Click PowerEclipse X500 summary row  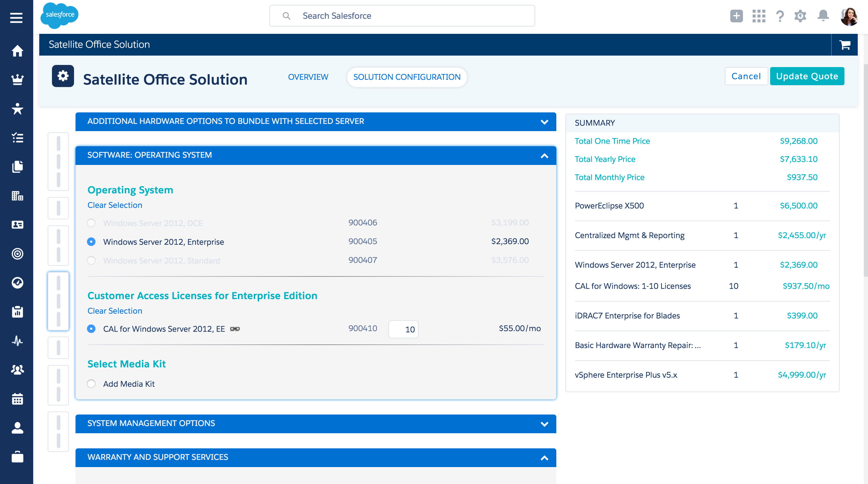pos(702,206)
